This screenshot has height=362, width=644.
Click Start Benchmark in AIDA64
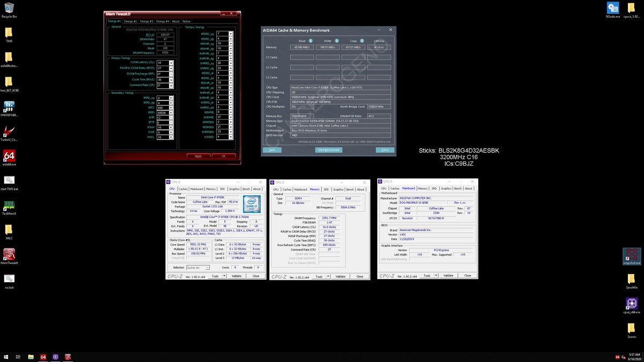(x=328, y=150)
